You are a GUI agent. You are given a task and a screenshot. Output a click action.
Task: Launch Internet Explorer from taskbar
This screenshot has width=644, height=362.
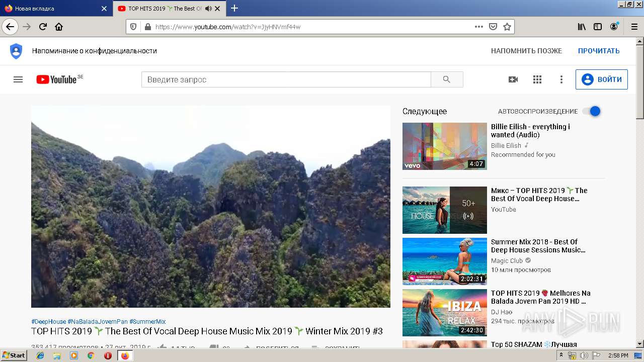click(x=40, y=355)
